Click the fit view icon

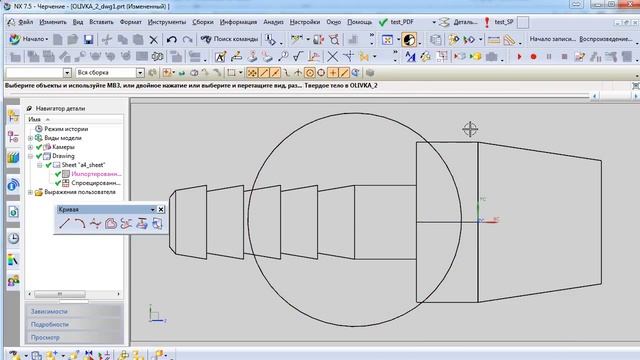point(387,40)
